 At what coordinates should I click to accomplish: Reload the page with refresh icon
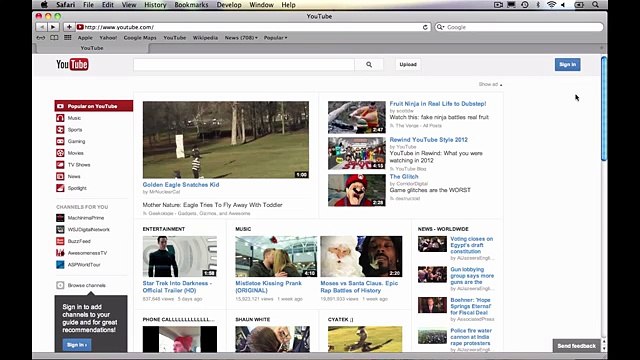click(425, 27)
